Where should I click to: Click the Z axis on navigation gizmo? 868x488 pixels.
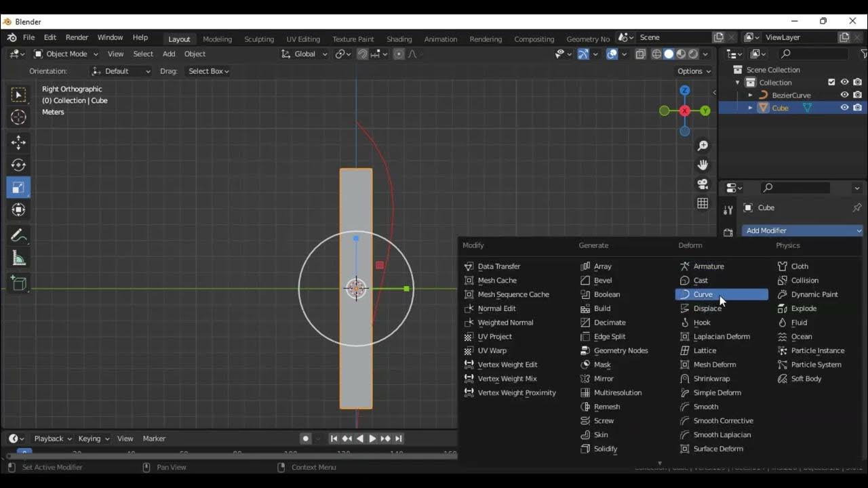(x=684, y=90)
